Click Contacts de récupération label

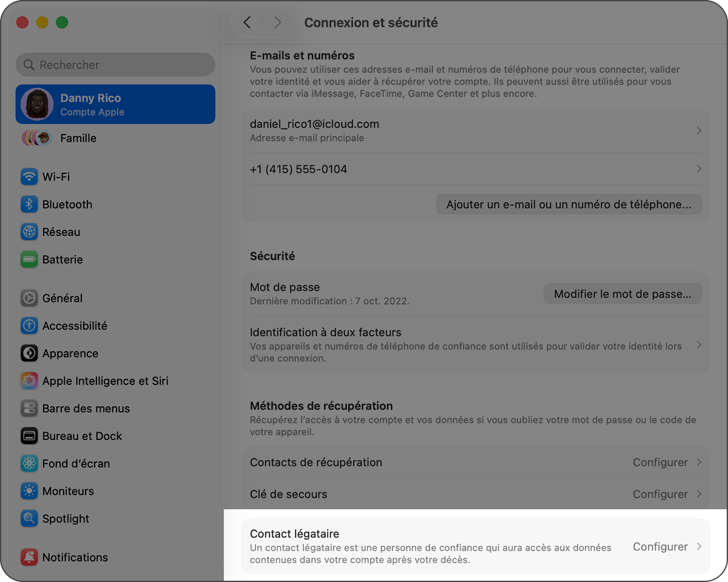[x=316, y=462]
